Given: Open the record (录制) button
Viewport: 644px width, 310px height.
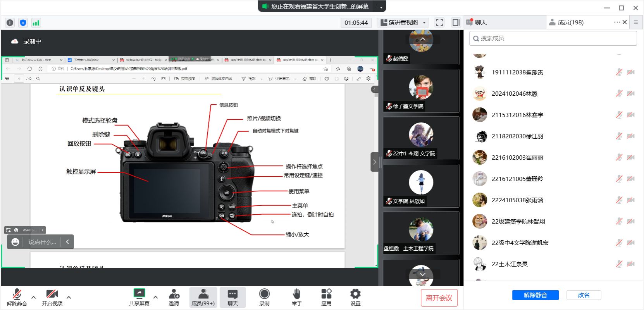Looking at the screenshot, I should point(264,297).
